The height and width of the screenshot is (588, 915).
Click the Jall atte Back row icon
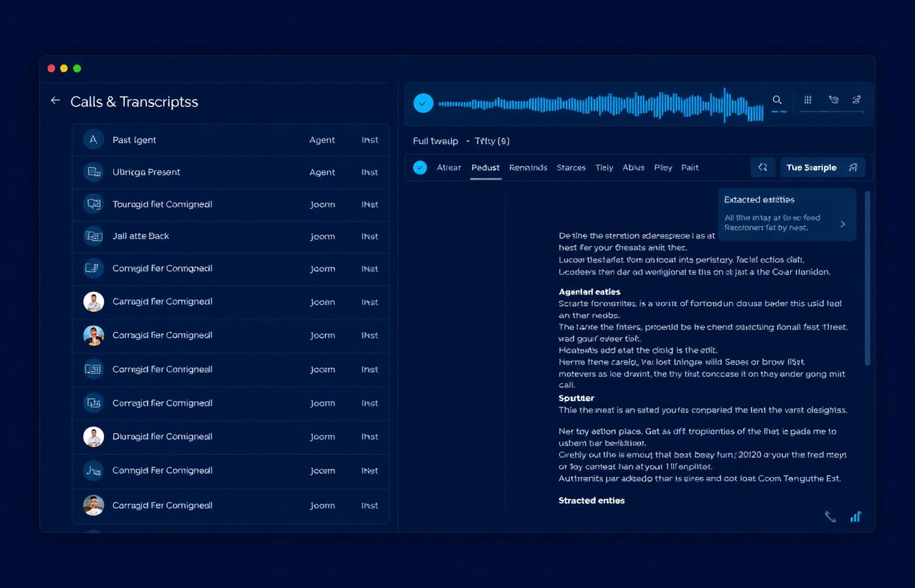coord(93,236)
